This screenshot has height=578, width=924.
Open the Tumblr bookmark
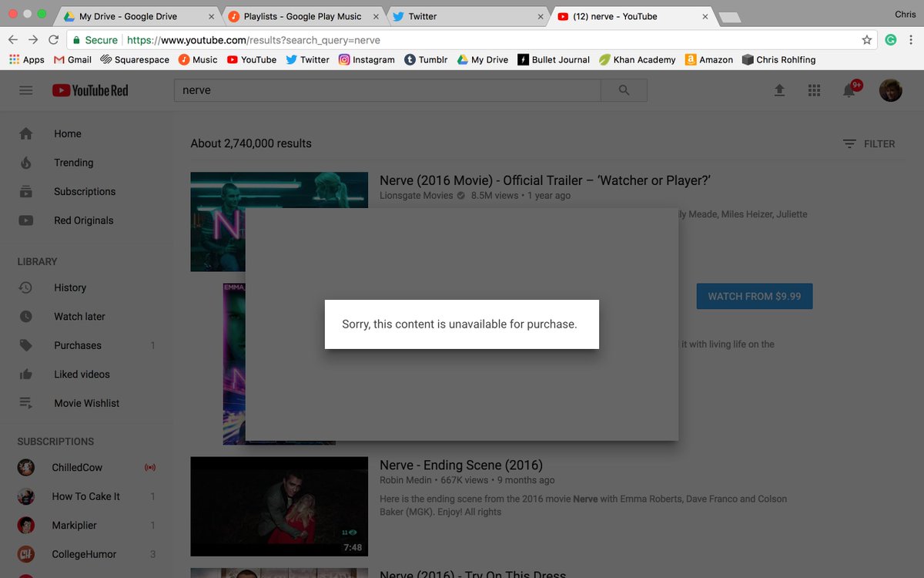pos(426,59)
